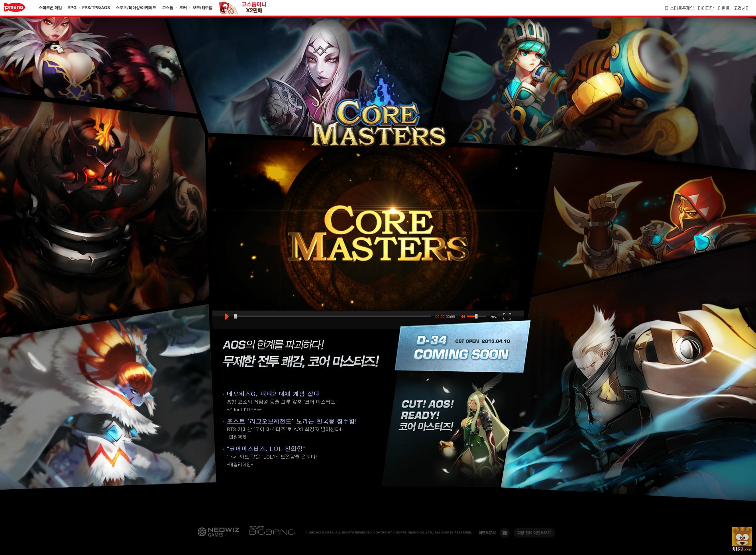756x555 pixels.
Task: Open 이벤트 link in top bar
Action: click(x=724, y=8)
